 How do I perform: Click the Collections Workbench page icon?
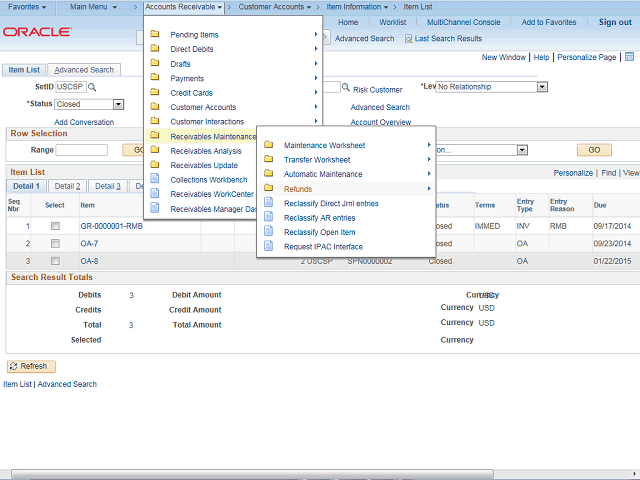155,180
